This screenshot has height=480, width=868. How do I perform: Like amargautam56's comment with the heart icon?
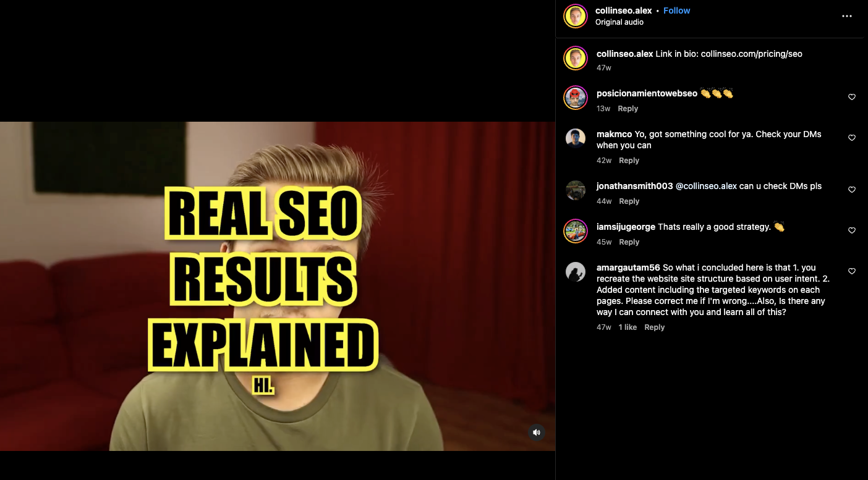click(x=852, y=271)
